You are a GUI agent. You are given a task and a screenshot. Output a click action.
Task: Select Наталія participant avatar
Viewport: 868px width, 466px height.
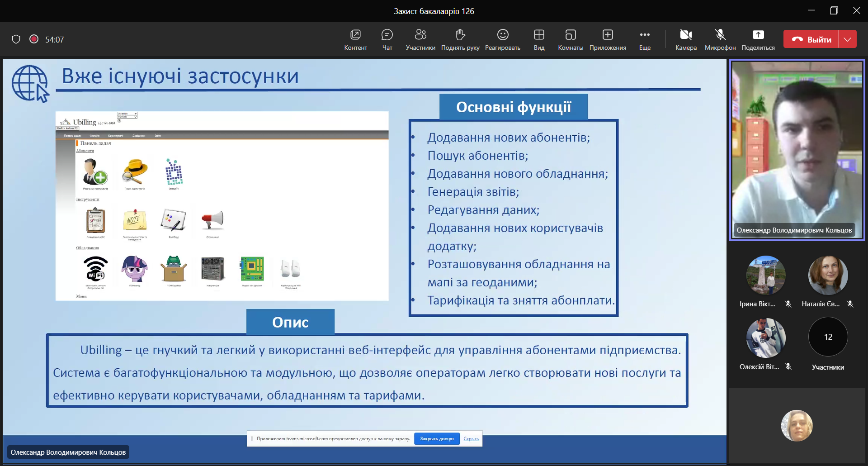click(x=828, y=276)
